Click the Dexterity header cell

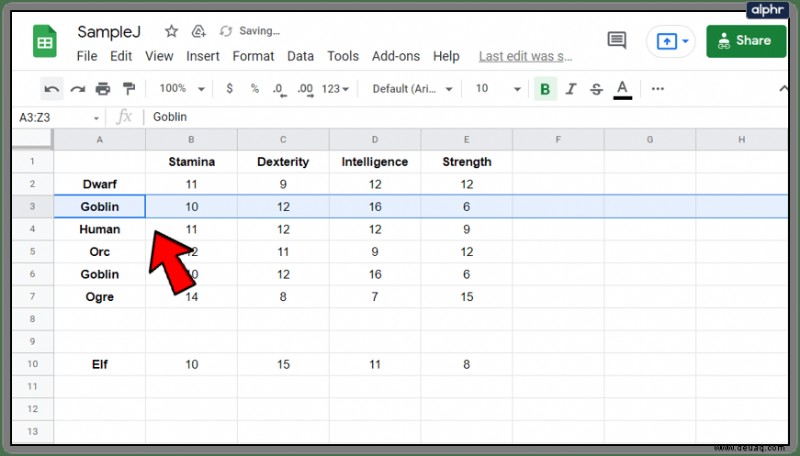click(x=283, y=162)
